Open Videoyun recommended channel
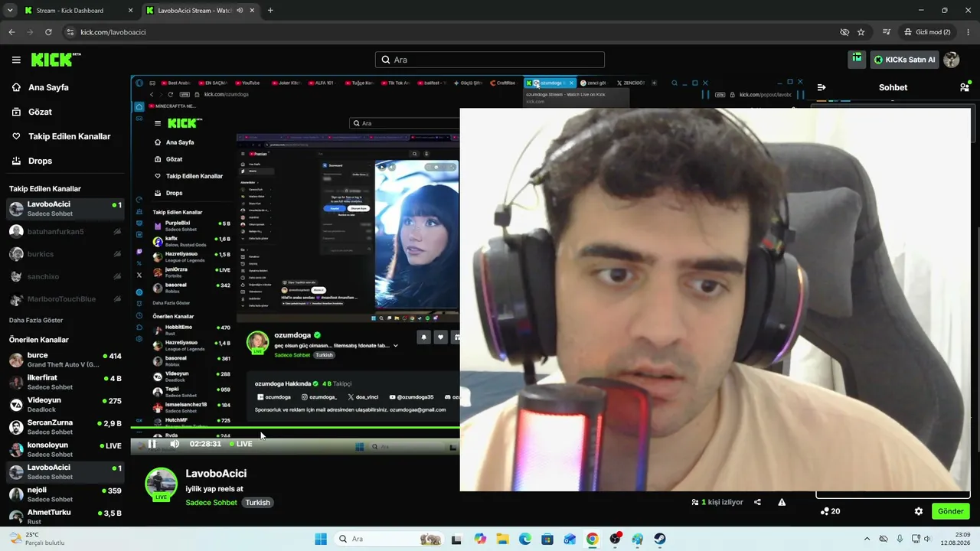Viewport: 980px width, 551px height. tap(65, 405)
